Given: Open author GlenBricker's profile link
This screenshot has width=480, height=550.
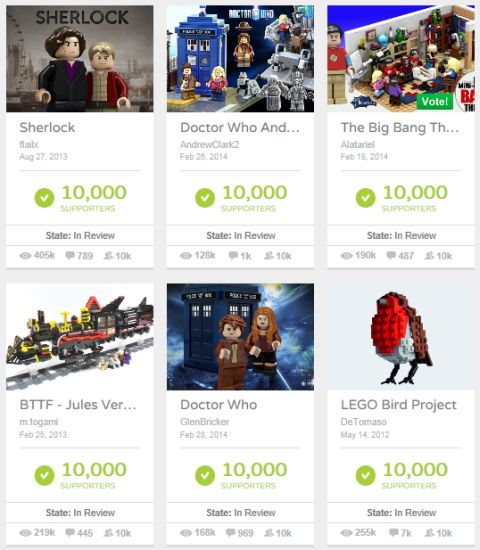Looking at the screenshot, I should (205, 422).
